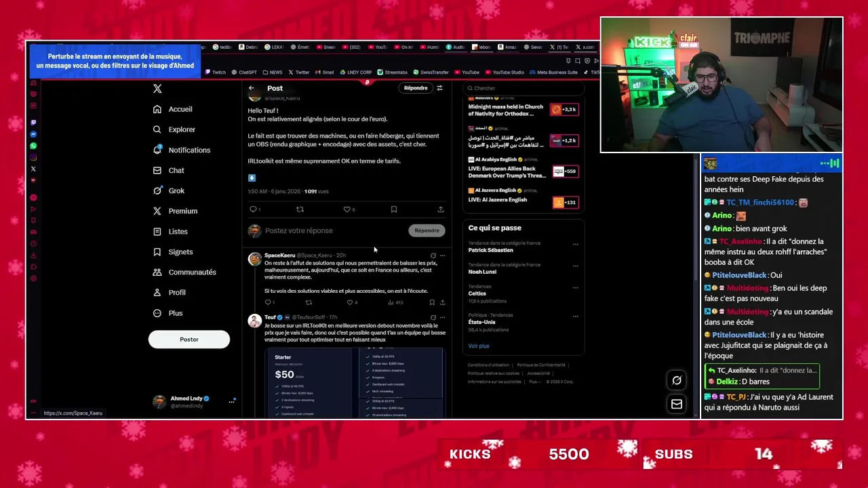Open Teuf reply more options dots
868x488 pixels.
click(x=442, y=317)
